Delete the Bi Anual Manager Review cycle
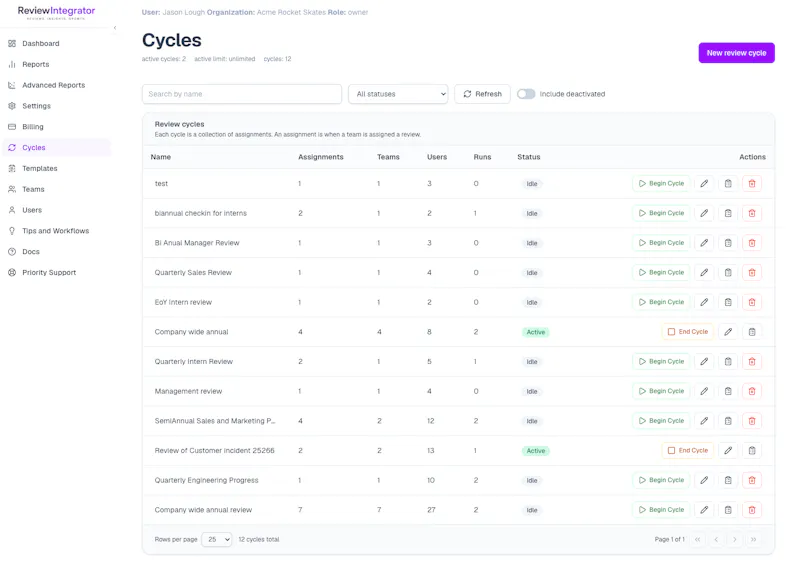Screen dimensions: 800x566 coord(752,243)
